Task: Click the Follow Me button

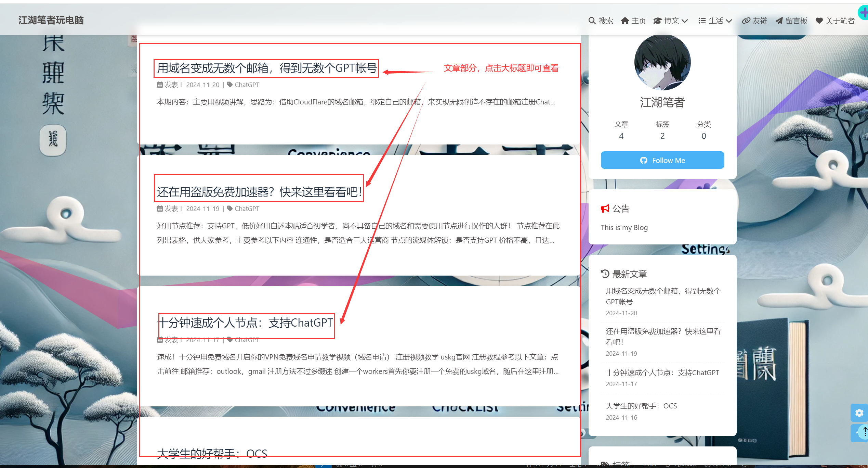Action: 662,160
